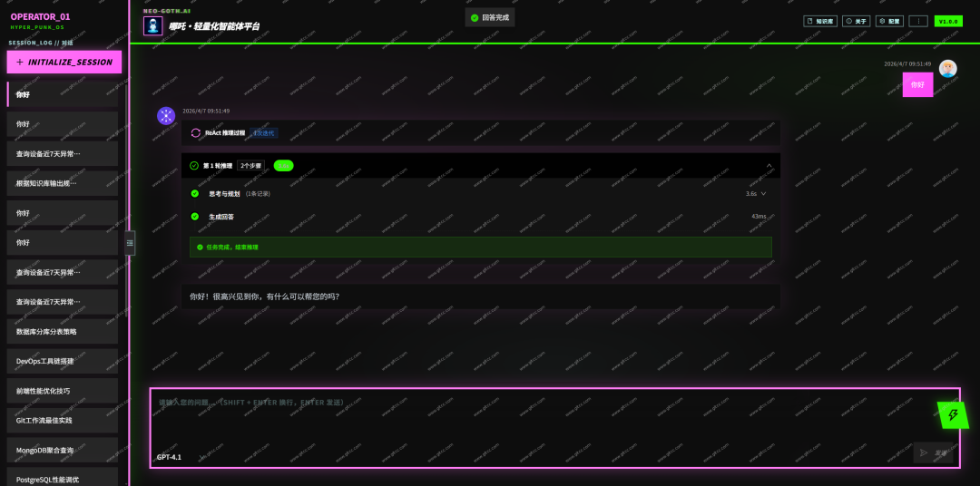This screenshot has width=980, height=486.
Task: Click the gear icon in 配置 button
Action: pyautogui.click(x=882, y=21)
